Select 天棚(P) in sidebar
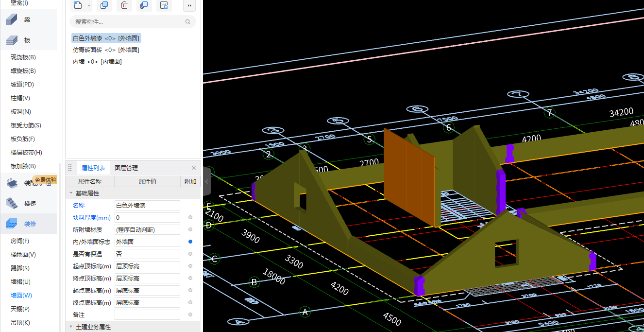 tap(20, 309)
